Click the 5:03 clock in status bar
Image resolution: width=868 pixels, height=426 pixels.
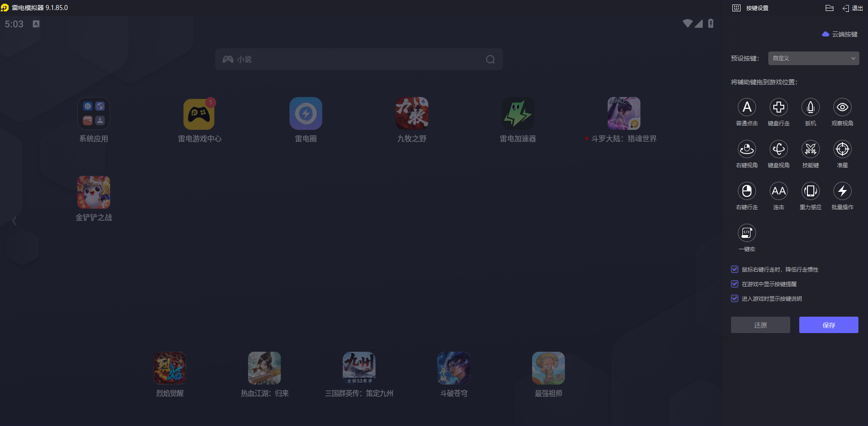[14, 24]
